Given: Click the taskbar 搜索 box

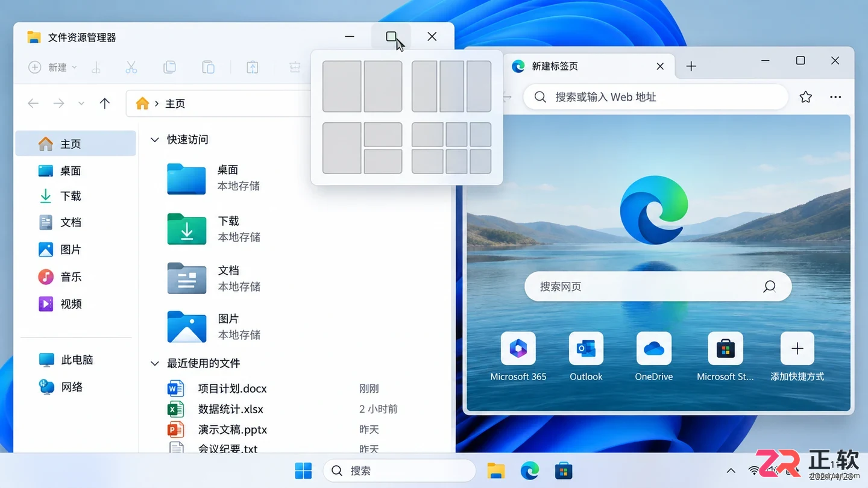Looking at the screenshot, I should [x=400, y=471].
